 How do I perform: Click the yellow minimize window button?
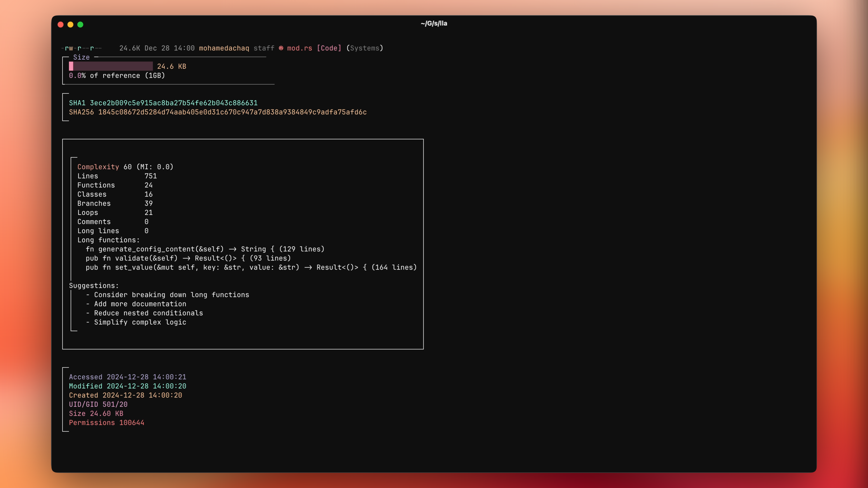70,25
